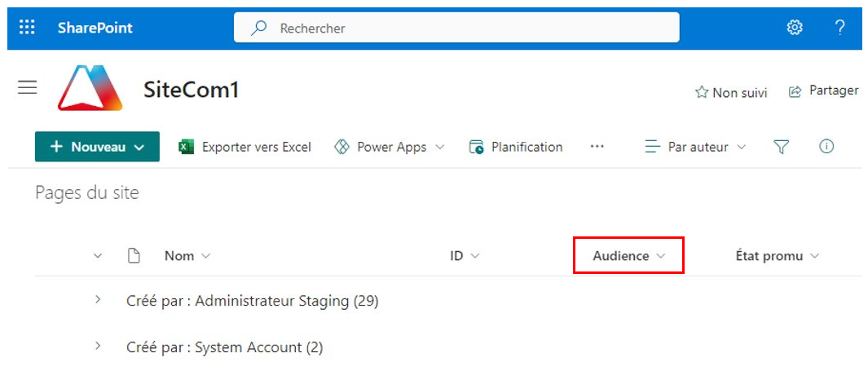The width and height of the screenshot is (868, 375).
Task: Click the search magnifier icon
Action: [x=258, y=28]
